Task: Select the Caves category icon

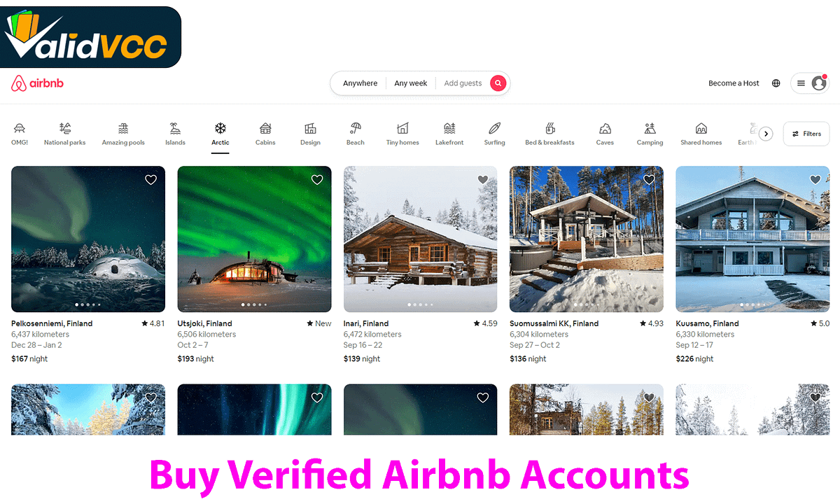Action: (605, 128)
